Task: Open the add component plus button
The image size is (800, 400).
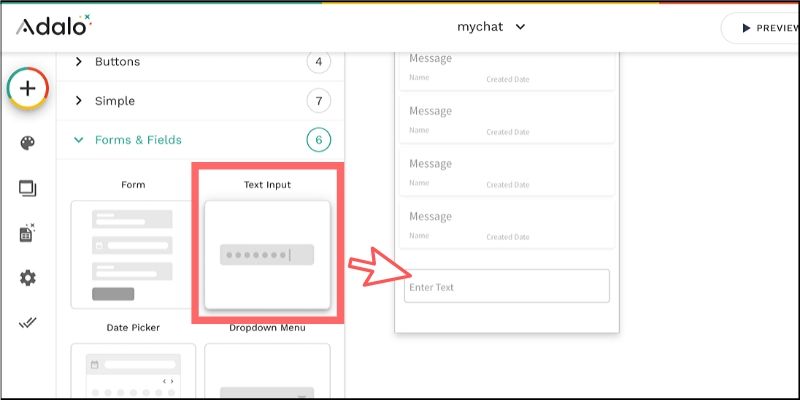Action: (x=28, y=88)
